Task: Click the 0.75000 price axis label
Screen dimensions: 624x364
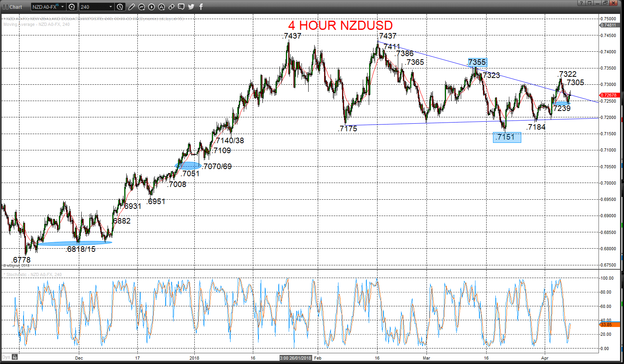Action: click(x=608, y=19)
